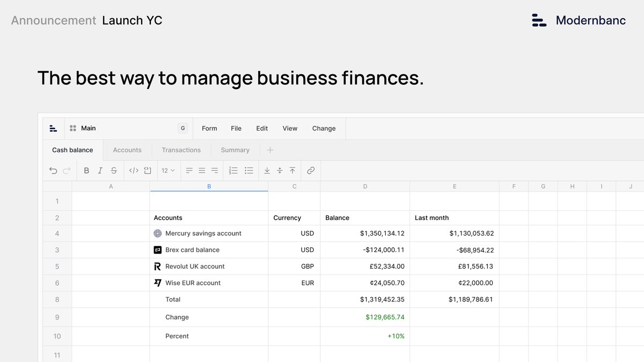
Task: Align cell content to vertical middle
Action: point(280,171)
